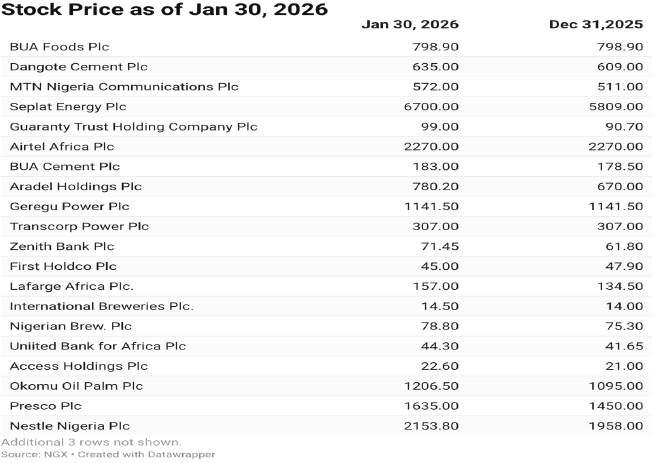Select International Breweries Plc. row label
The image size is (653, 463).
[101, 306]
